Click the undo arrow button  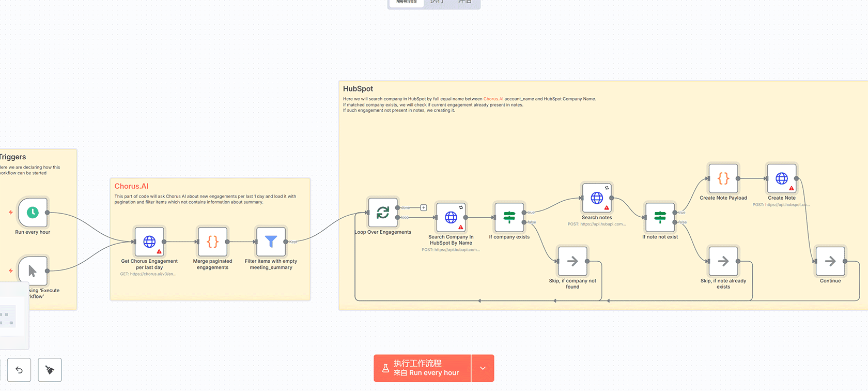click(x=19, y=370)
